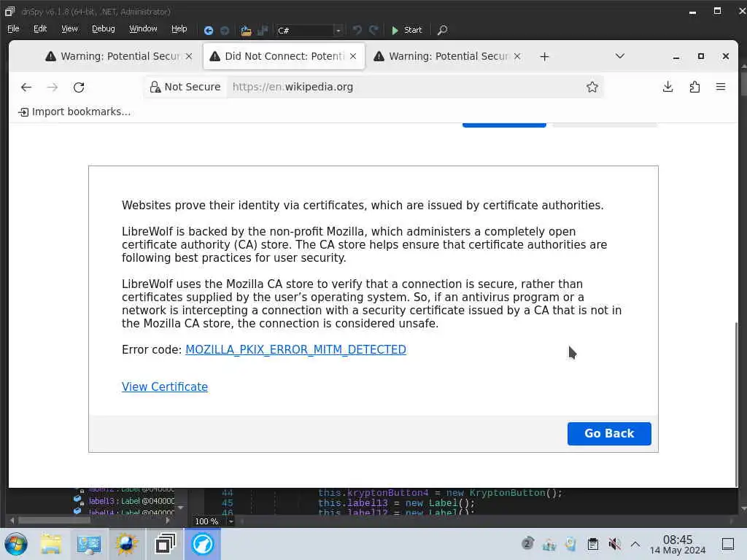Click dnSpy tree scroll-down arrow
This screenshot has height=560, width=747.
coord(181,508)
